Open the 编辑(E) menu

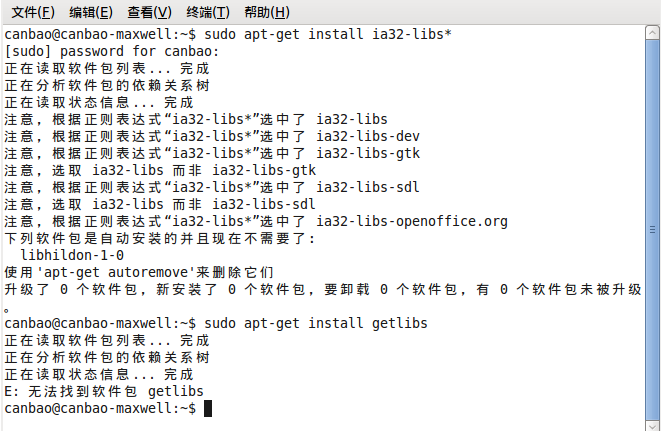coord(91,12)
